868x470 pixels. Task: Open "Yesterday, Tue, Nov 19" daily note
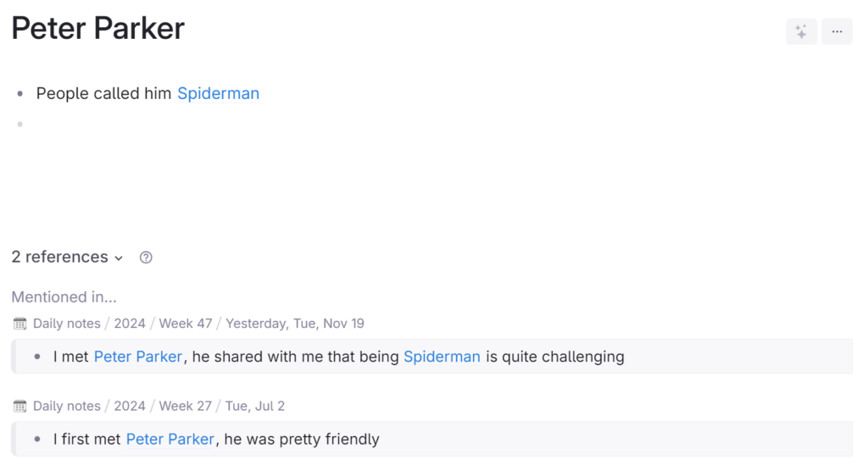point(295,323)
